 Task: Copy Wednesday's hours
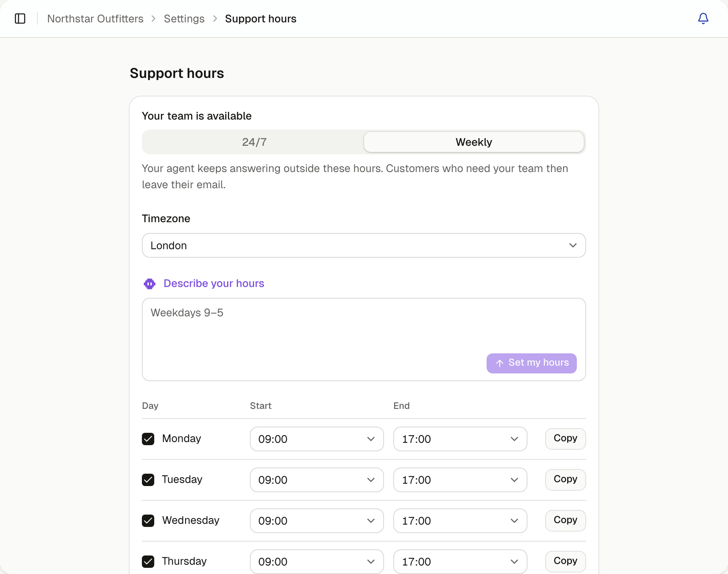(566, 520)
